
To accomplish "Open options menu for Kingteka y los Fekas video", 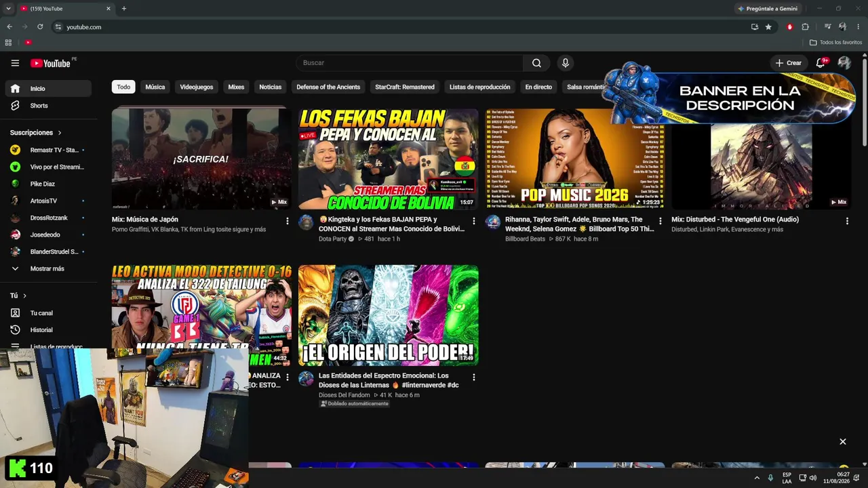I will click(474, 221).
